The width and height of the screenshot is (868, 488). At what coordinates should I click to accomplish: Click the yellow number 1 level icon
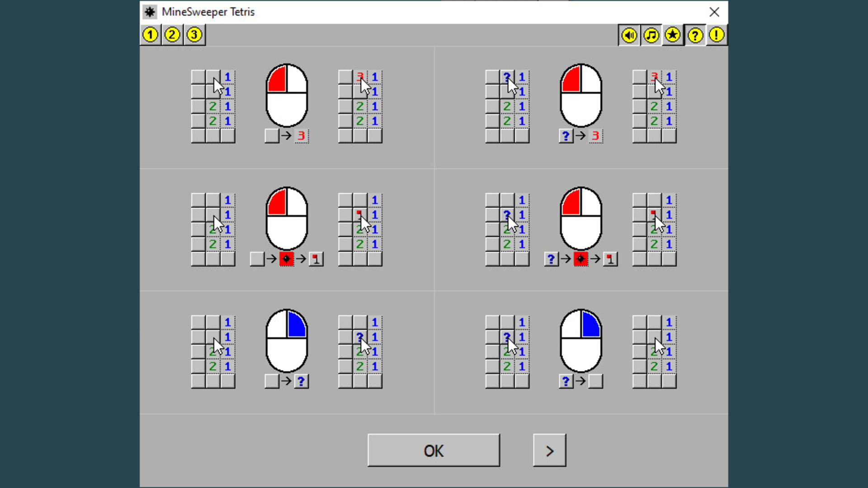[151, 35]
